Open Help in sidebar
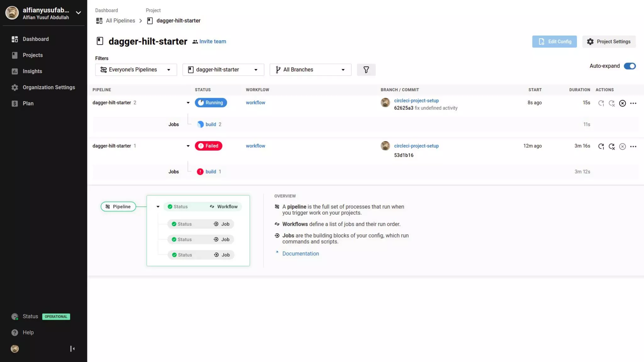The height and width of the screenshot is (362, 644). pos(28,332)
